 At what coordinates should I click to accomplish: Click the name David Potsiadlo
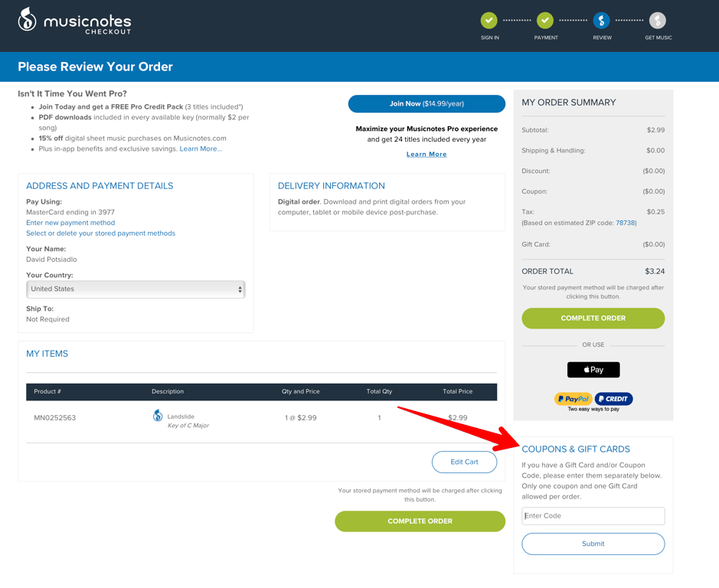[51, 259]
